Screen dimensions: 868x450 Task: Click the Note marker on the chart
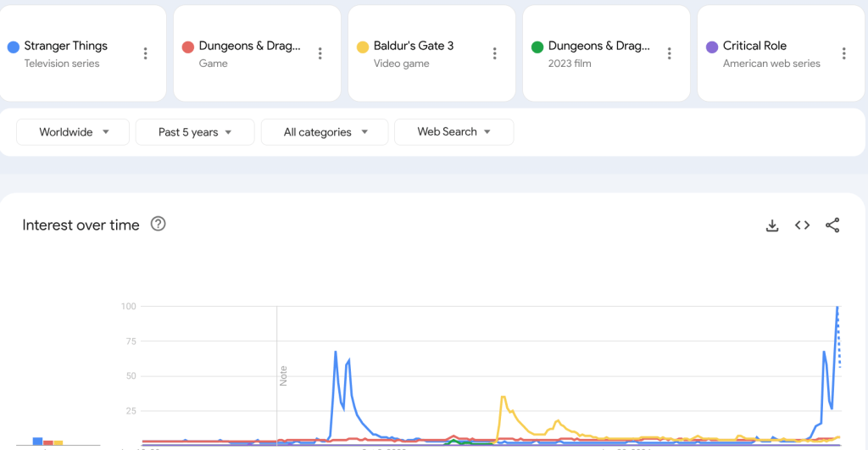coord(283,375)
